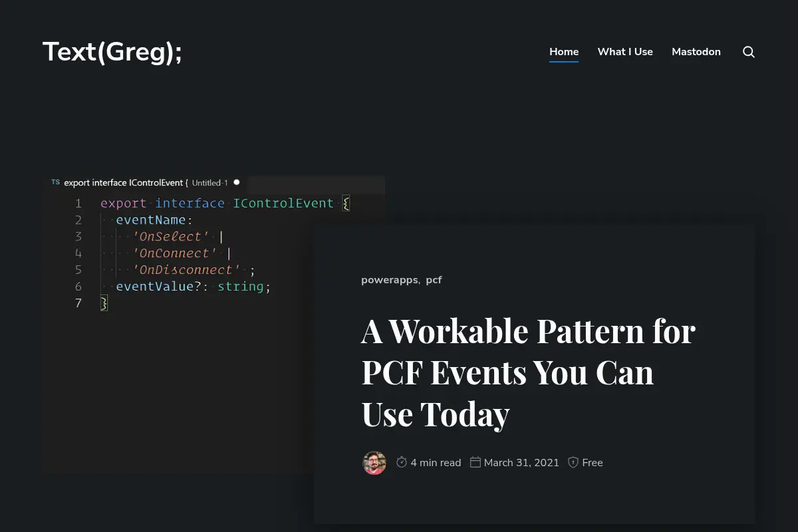
Task: Open the What I Use page
Action: tap(625, 52)
